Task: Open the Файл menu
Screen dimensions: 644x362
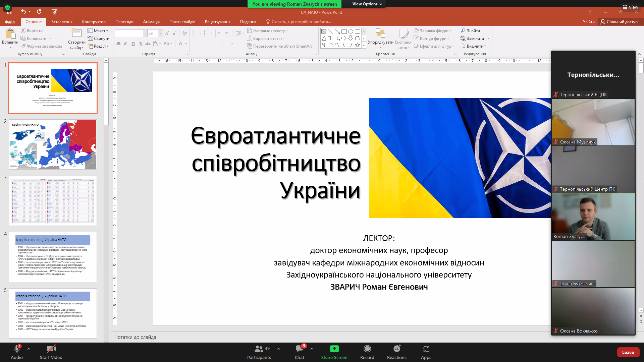Action: [10, 22]
